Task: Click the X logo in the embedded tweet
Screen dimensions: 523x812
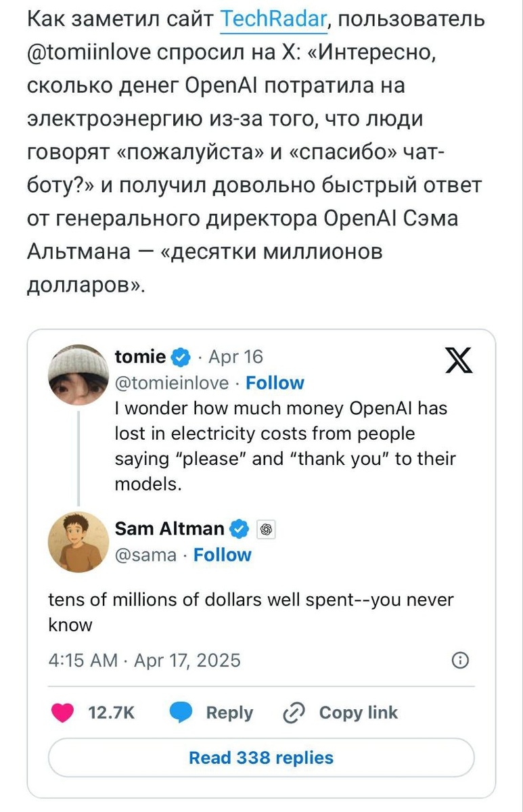Action: 458,361
